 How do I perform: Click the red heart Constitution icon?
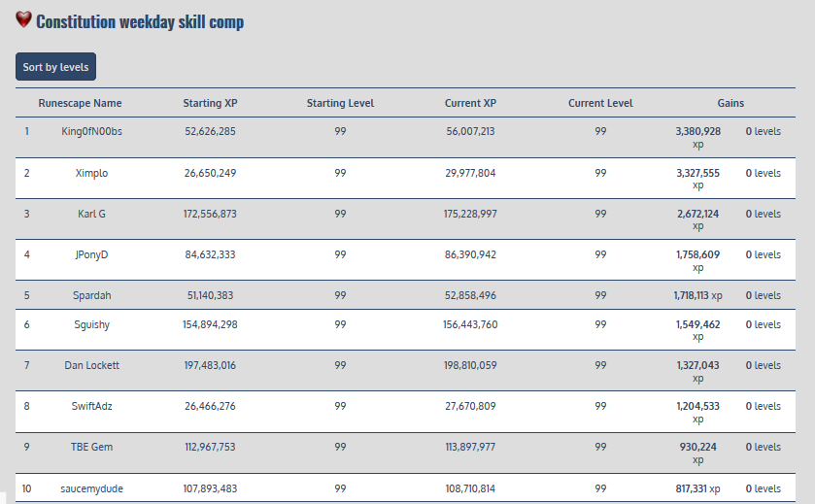[x=24, y=20]
